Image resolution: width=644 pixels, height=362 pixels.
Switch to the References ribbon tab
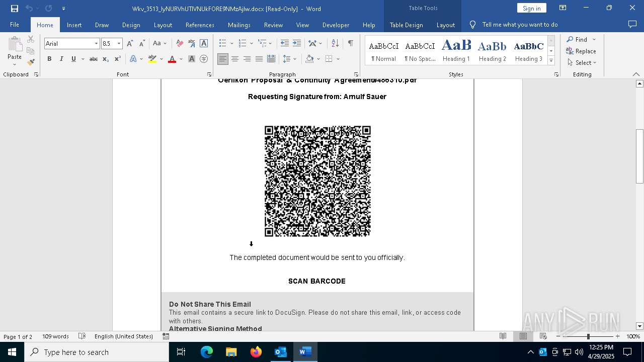coord(200,25)
